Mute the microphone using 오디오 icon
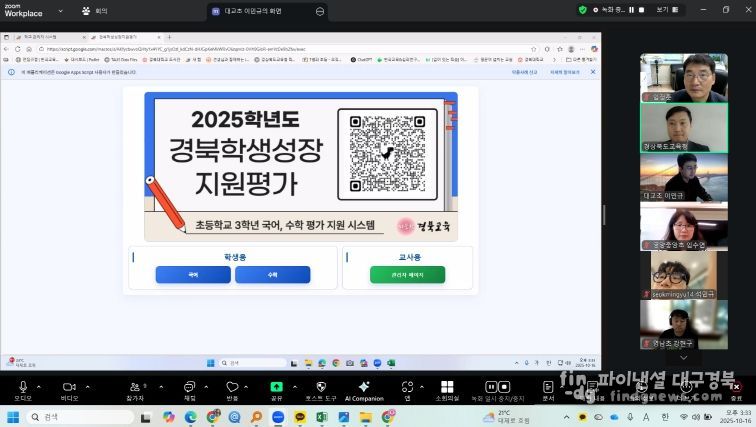 click(x=22, y=386)
